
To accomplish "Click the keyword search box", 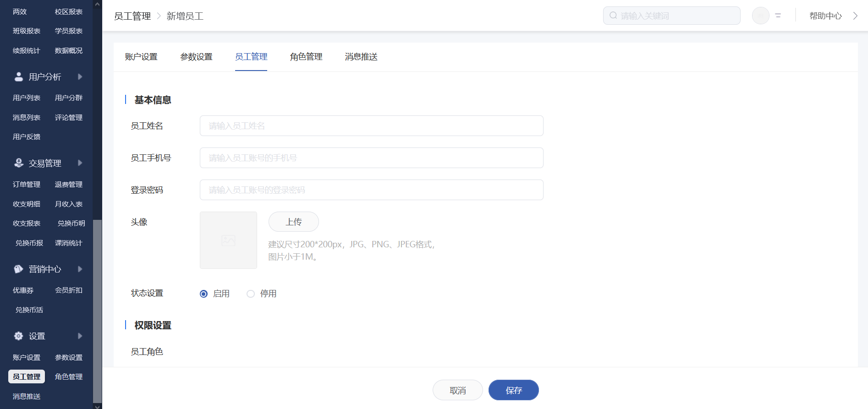I will point(672,16).
